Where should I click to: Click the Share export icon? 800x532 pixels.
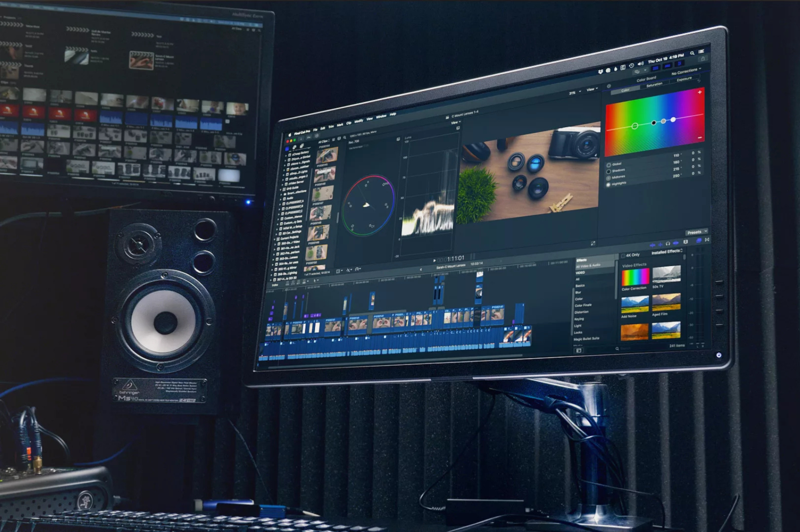703,59
